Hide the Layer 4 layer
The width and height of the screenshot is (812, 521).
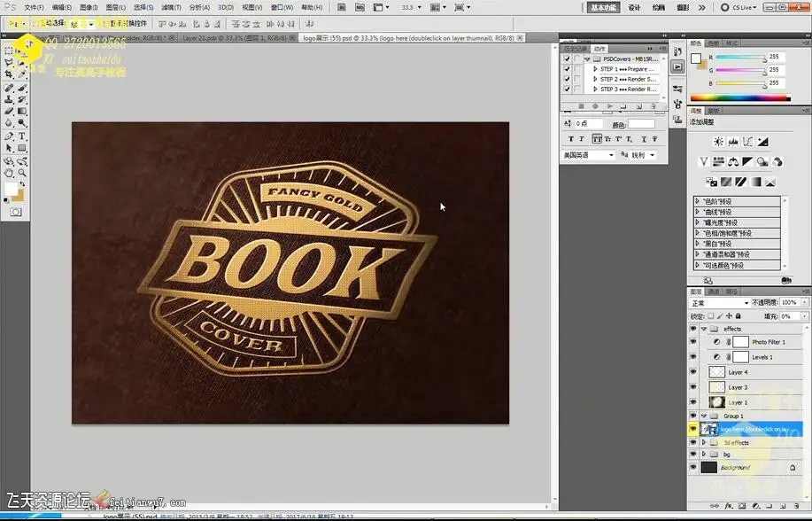pyautogui.click(x=692, y=372)
